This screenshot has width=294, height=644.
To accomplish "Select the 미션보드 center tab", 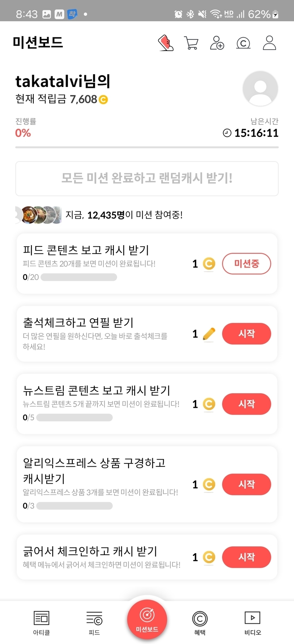I will pyautogui.click(x=147, y=619).
